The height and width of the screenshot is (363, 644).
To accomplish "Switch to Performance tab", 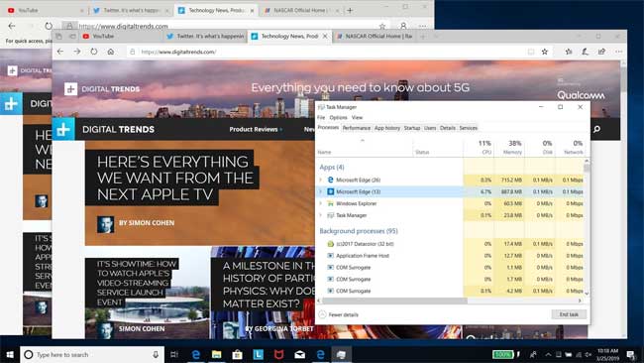I will [x=356, y=128].
